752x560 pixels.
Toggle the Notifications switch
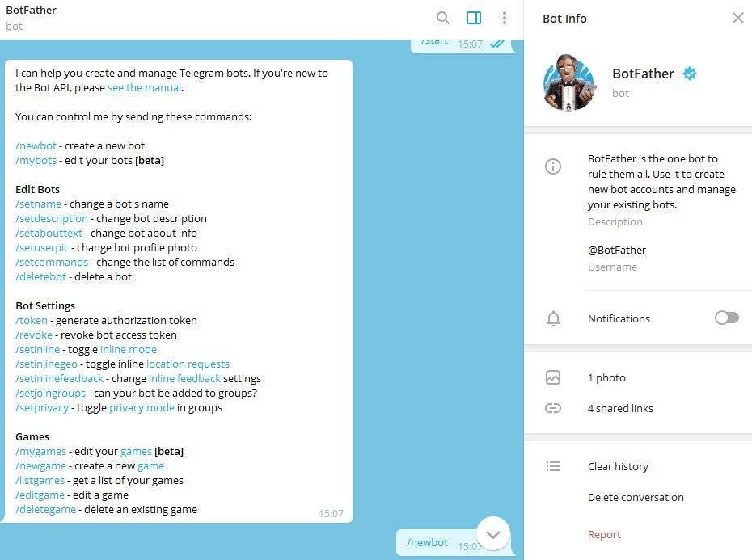point(726,318)
